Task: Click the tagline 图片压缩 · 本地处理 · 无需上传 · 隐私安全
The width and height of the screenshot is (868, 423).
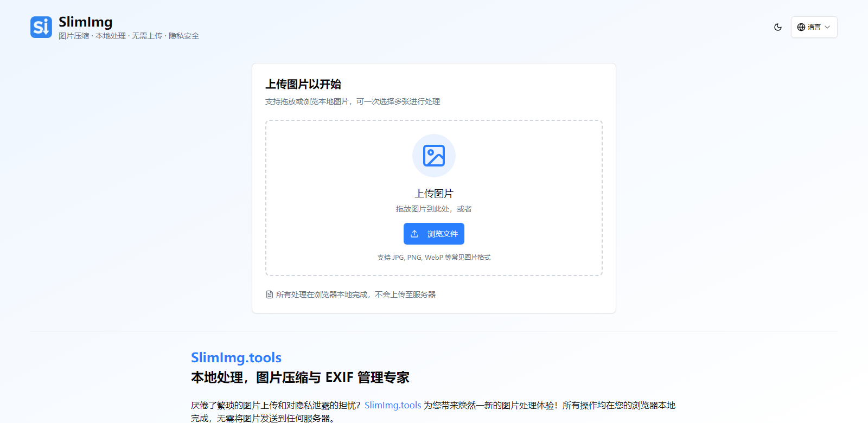Action: pos(129,36)
